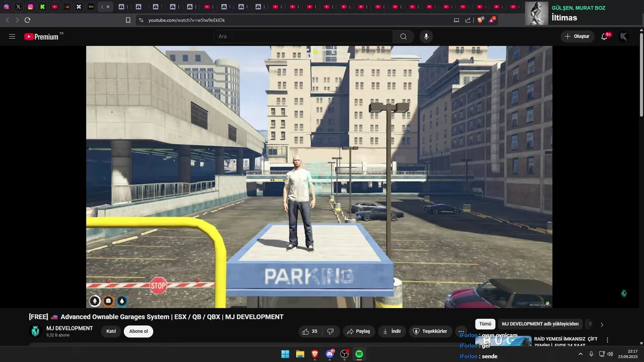Screen dimensions: 644x362
Task: Bookmark this page from the address bar
Action: click(x=128, y=20)
